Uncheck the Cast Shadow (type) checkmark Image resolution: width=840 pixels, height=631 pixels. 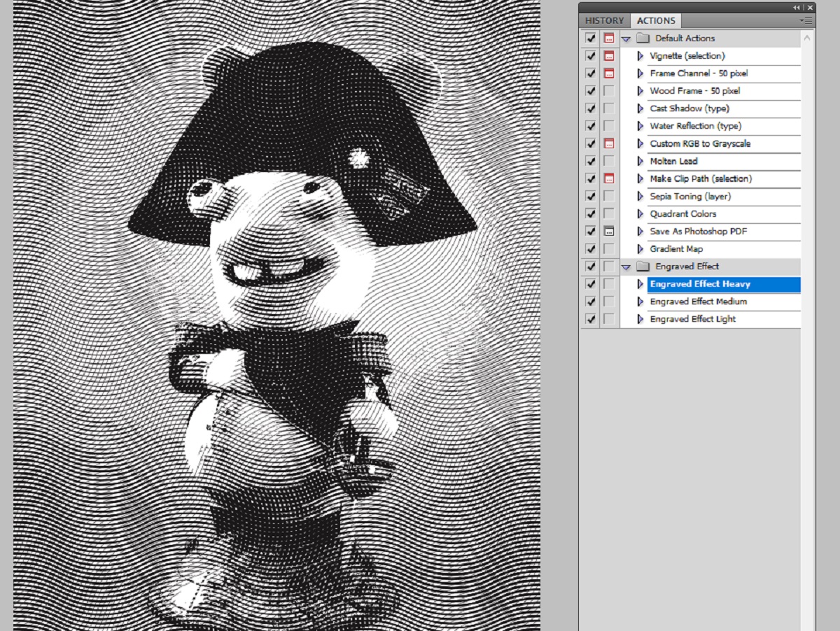(591, 108)
